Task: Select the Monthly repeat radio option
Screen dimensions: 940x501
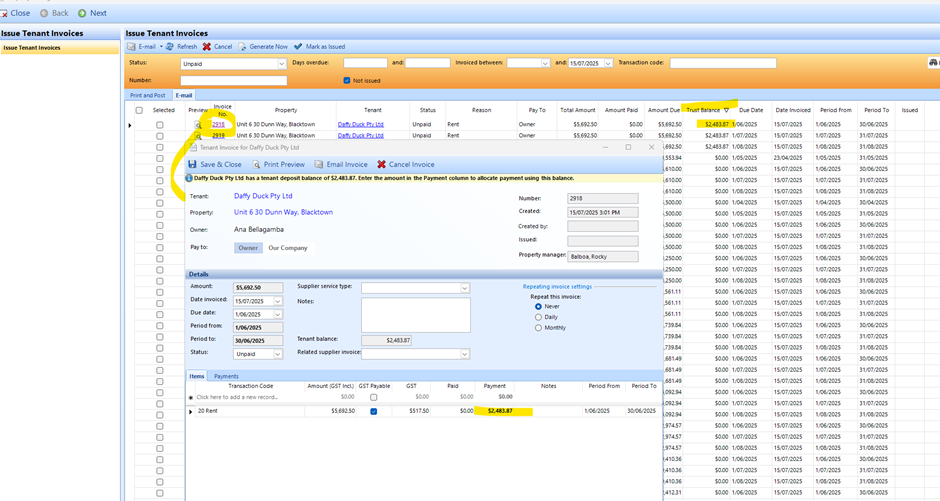Action: point(538,328)
